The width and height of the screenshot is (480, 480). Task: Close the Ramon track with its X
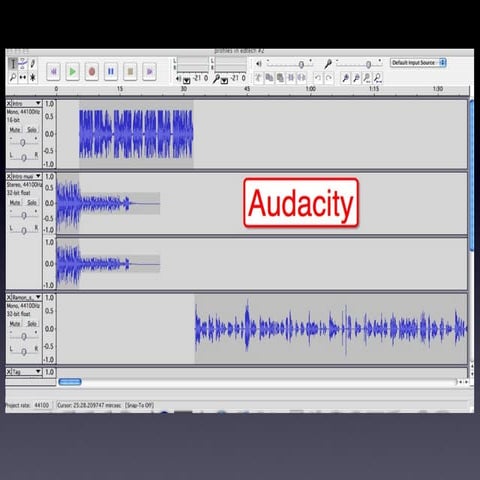[9, 297]
